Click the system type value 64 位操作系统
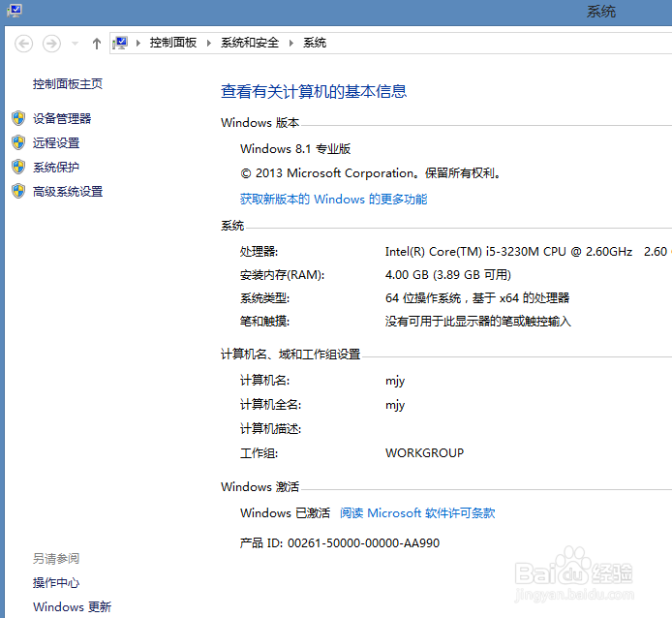Viewport: 672px width, 618px height. (477, 297)
